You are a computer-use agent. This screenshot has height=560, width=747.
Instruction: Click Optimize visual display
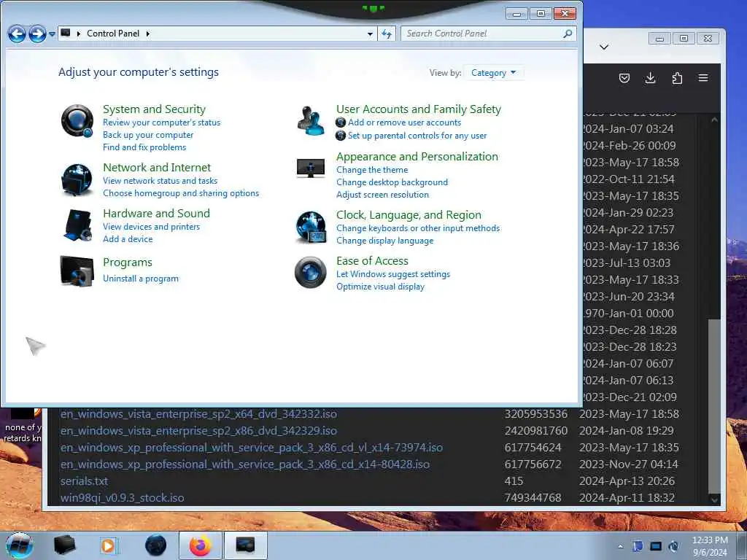pyautogui.click(x=380, y=287)
